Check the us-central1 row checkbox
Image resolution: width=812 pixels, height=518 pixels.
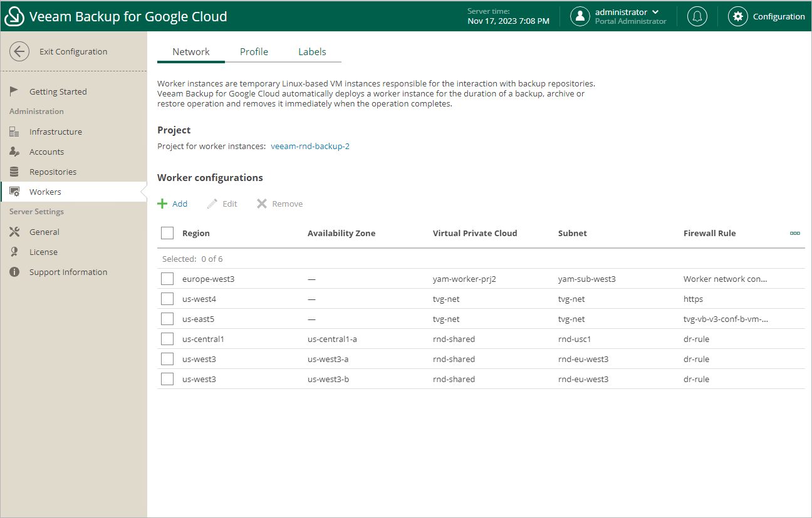(167, 339)
